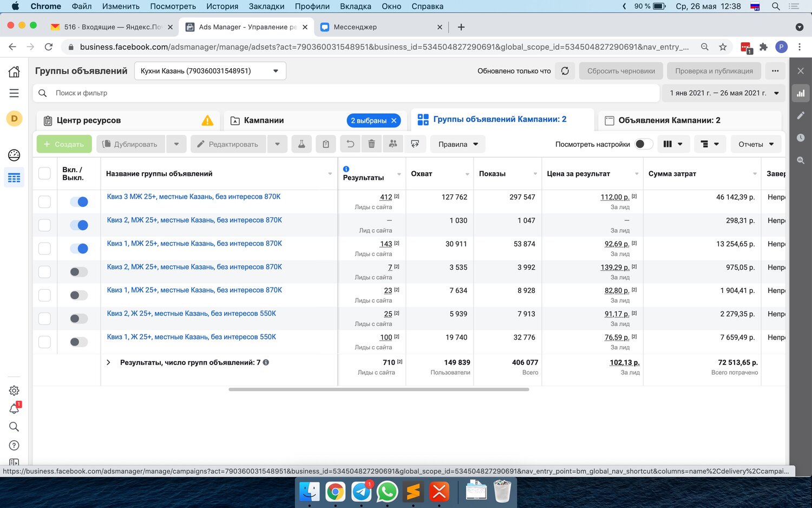812x508 pixels.
Task: Open the account overview gauge icon
Action: pyautogui.click(x=14, y=155)
